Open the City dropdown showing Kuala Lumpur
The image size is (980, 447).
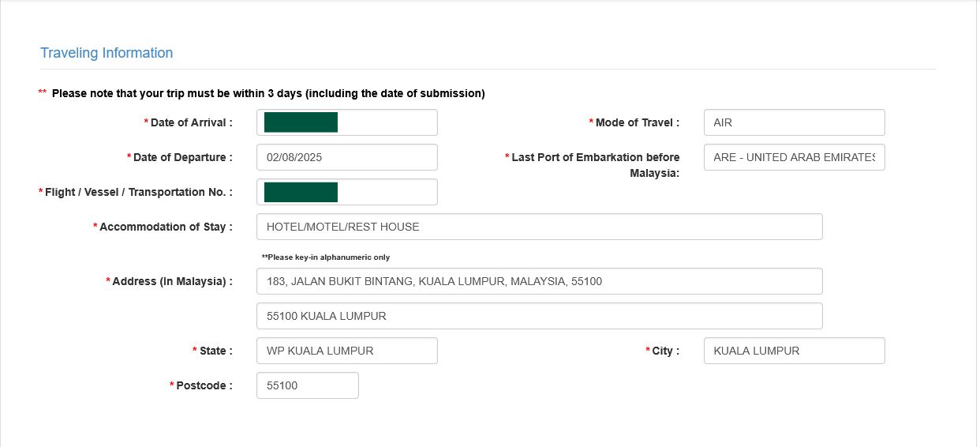[794, 351]
